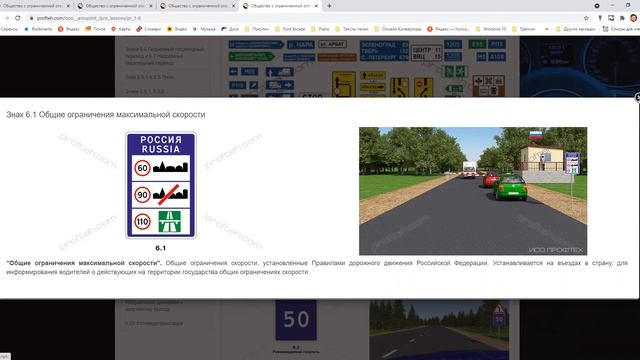
Task: Close the second browser tab
Action: [151, 6]
